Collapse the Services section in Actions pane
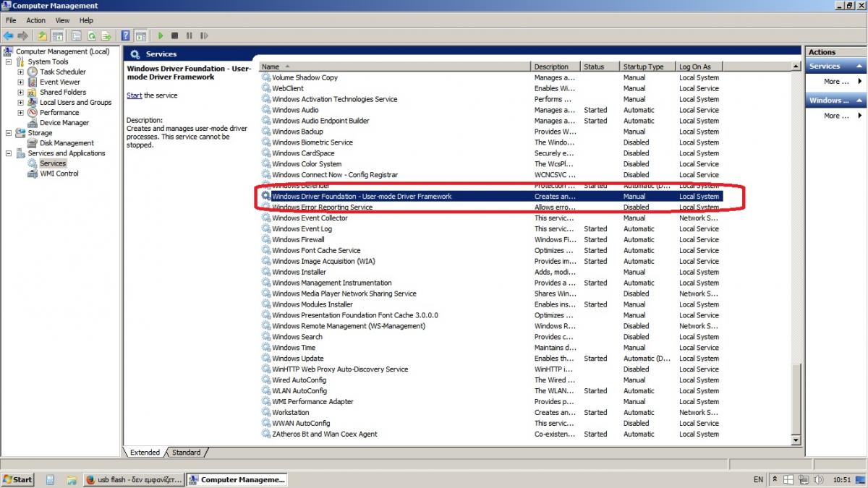868x488 pixels. (x=860, y=66)
